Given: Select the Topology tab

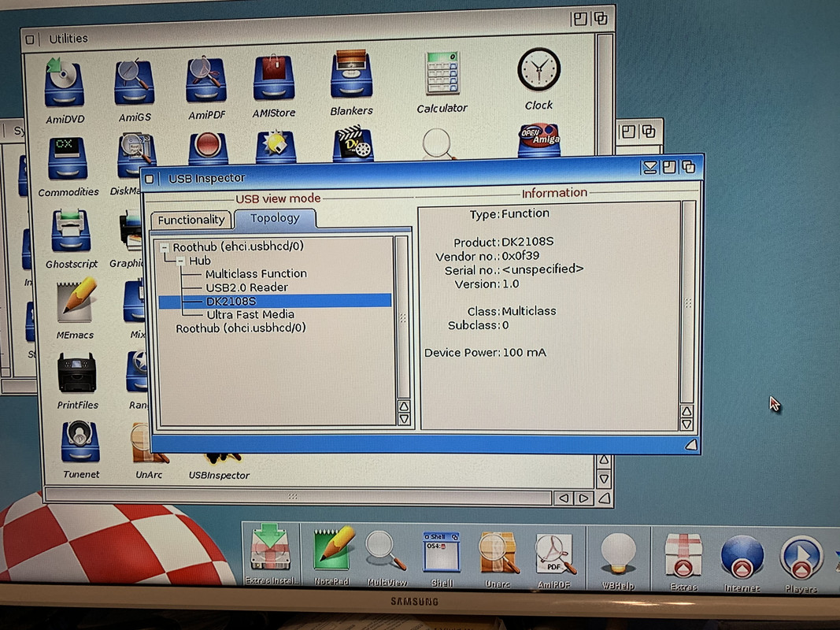Looking at the screenshot, I should (x=275, y=218).
